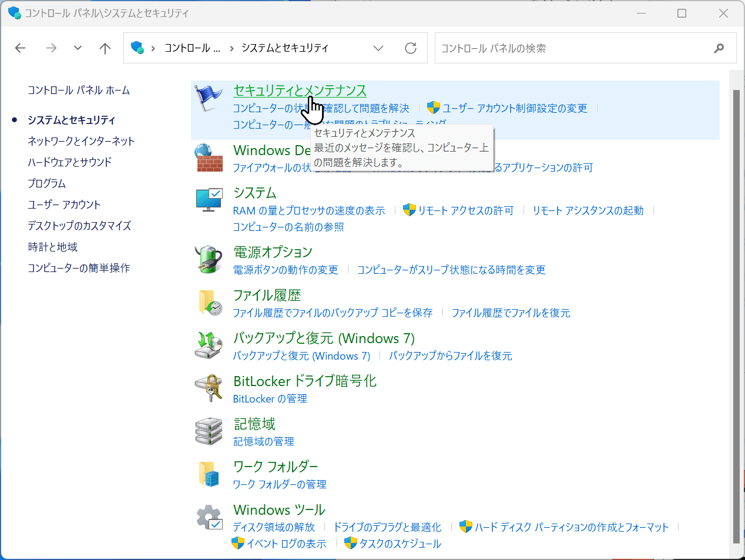
Task: Open コントロール パネル ホーム in sidebar
Action: click(79, 90)
